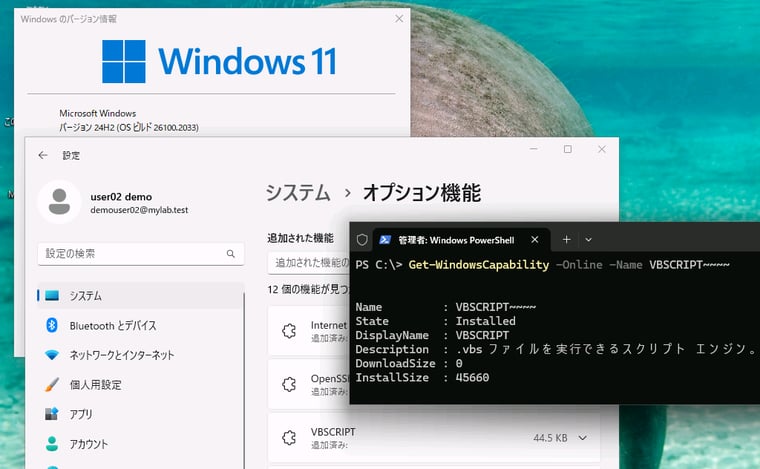Click the OpenSSH feature puzzle icon
Image resolution: width=760 pixels, height=469 pixels.
pos(289,384)
